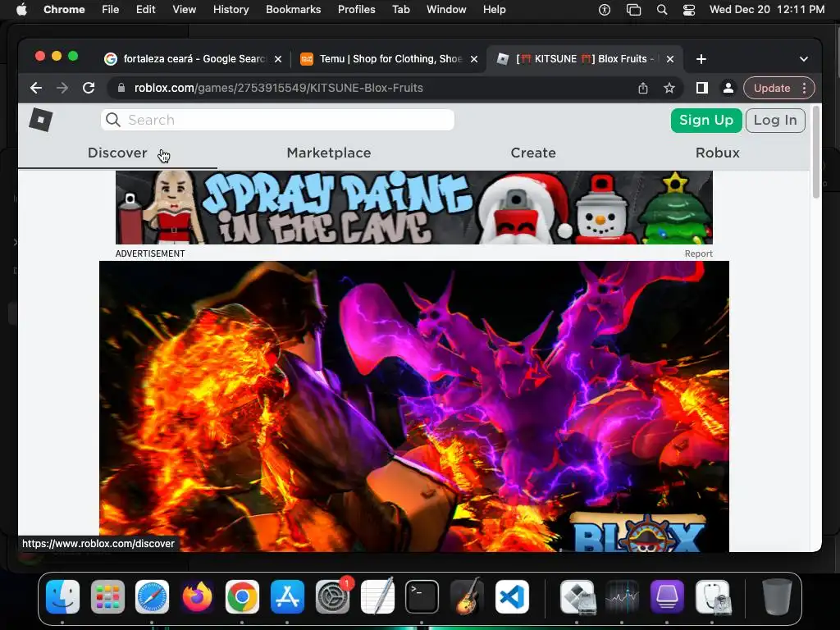Open the History menu
The width and height of the screenshot is (840, 630).
coord(231,9)
